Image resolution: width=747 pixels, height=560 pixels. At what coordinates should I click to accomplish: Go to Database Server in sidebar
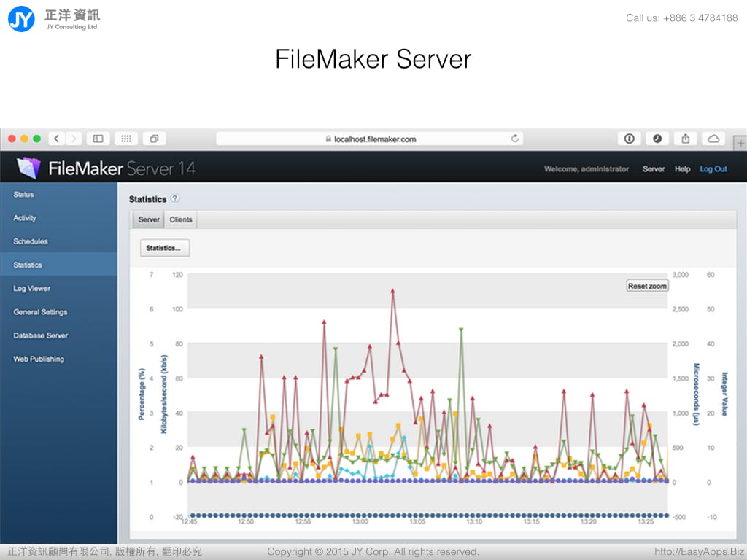click(41, 335)
